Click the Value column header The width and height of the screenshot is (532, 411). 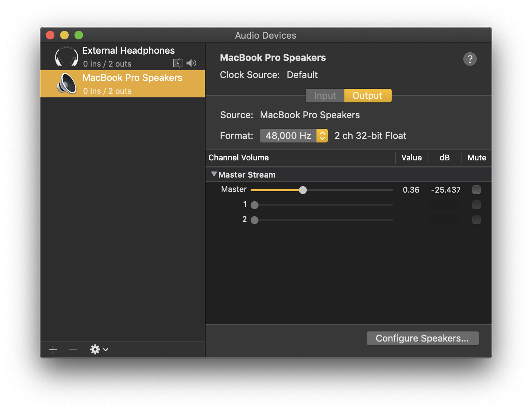(x=411, y=158)
